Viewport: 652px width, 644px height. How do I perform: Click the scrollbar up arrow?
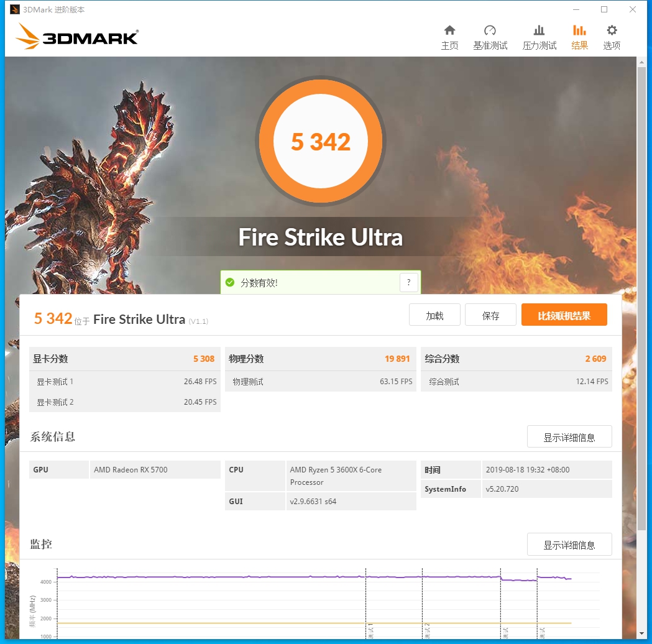(641, 62)
